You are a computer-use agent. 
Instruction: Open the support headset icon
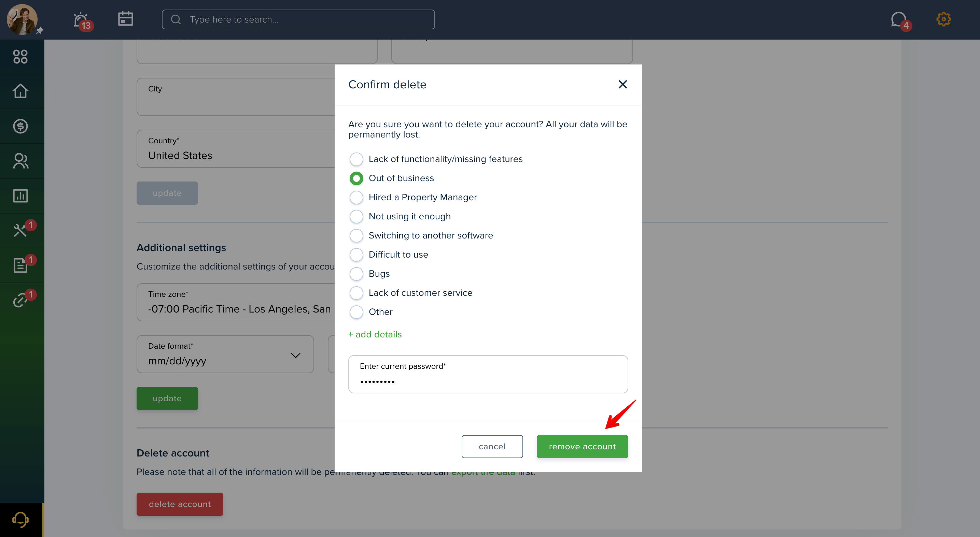20,520
